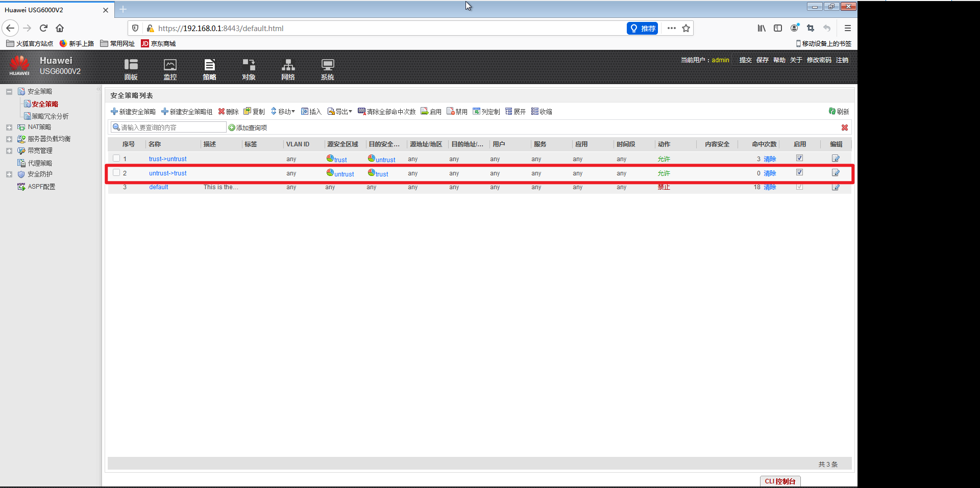Image resolution: width=980 pixels, height=488 pixels.
Task: Click 修改密码 change password link
Action: click(819, 60)
